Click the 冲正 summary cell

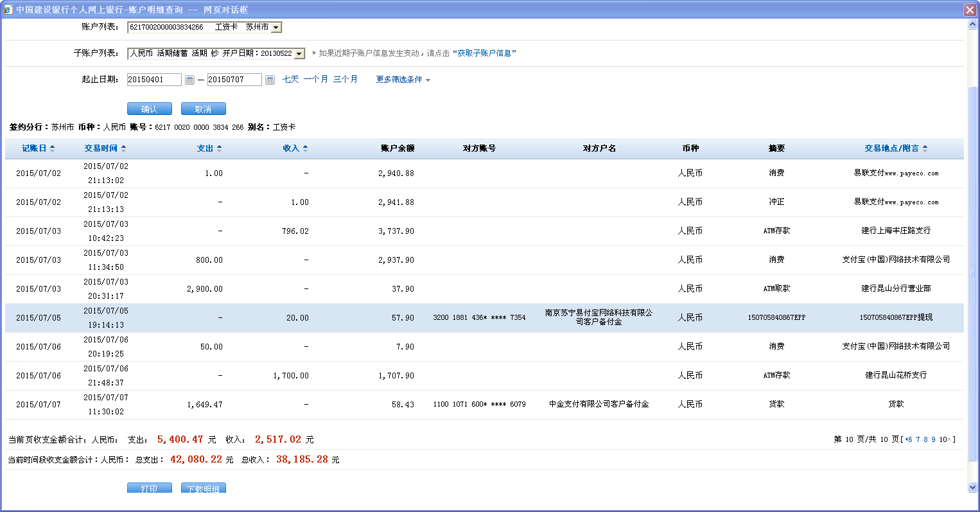coord(776,202)
